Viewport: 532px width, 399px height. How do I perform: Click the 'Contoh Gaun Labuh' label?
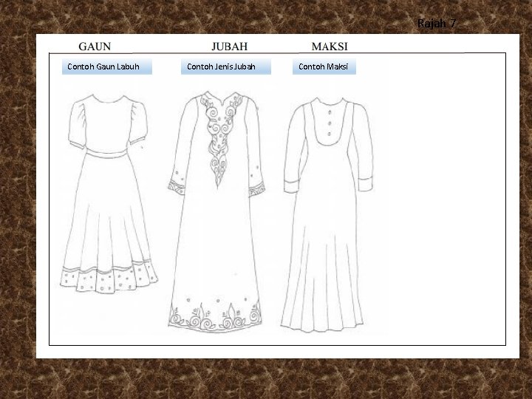pyautogui.click(x=107, y=66)
